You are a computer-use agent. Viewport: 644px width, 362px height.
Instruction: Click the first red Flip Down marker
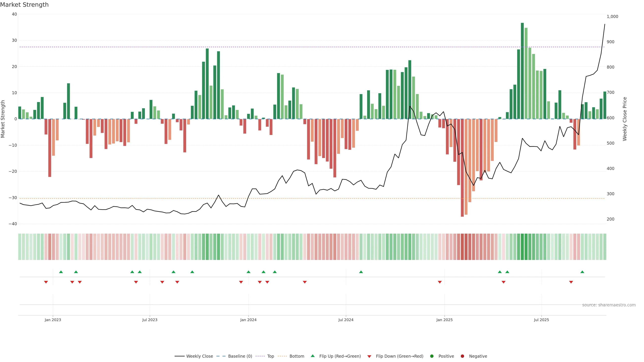point(46,282)
